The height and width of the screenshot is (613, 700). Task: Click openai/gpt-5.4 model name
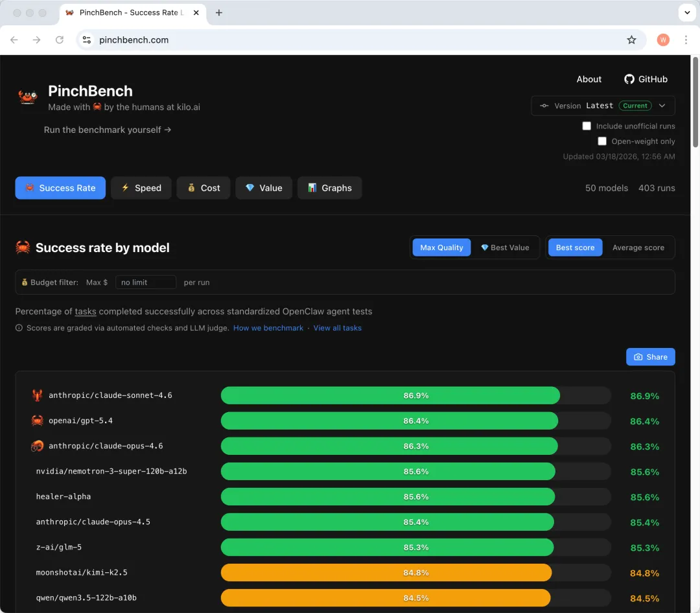click(80, 421)
